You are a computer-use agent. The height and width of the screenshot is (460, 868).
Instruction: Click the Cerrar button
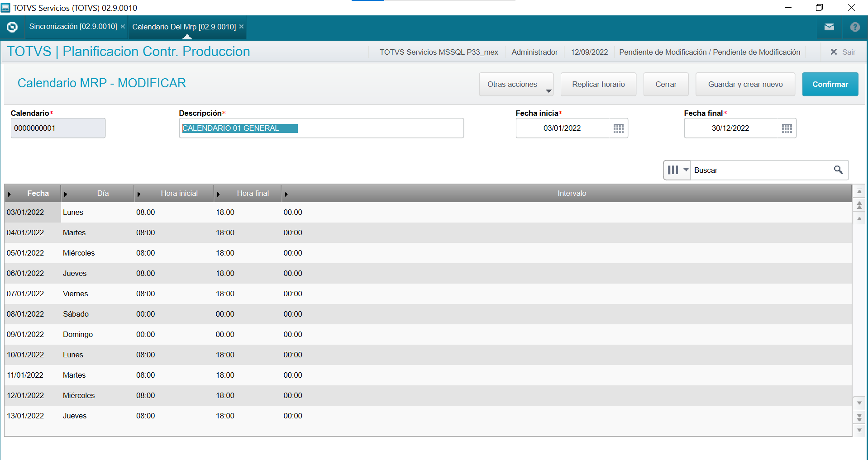point(666,85)
